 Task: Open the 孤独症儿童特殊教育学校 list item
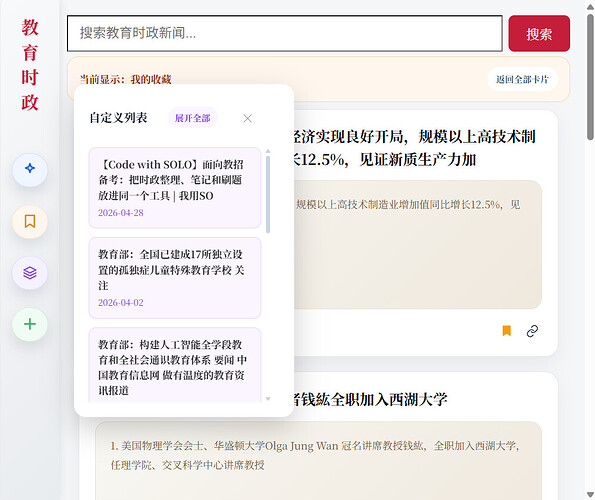point(175,278)
